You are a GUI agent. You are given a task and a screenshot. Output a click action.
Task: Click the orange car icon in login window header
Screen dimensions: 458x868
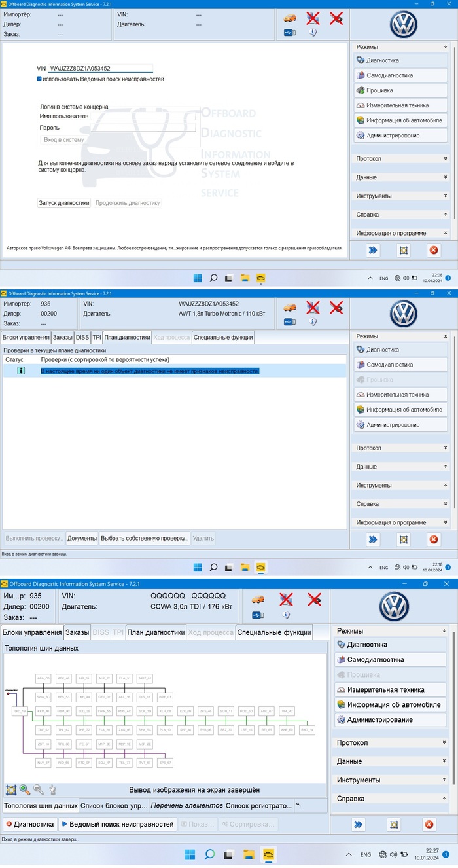point(290,18)
